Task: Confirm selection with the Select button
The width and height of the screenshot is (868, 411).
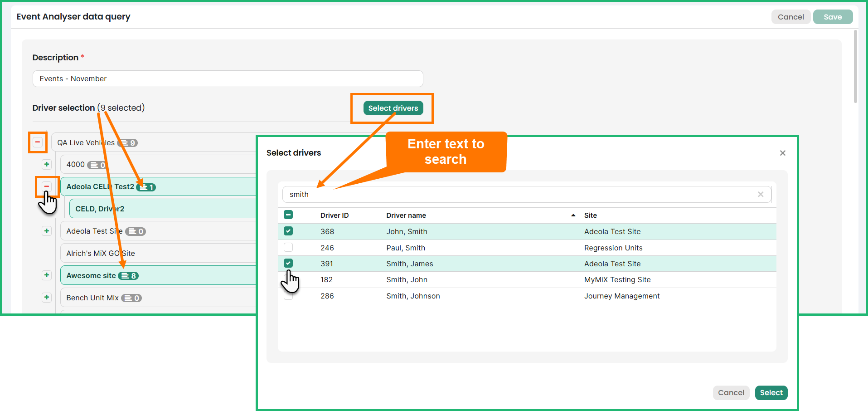Action: (771, 393)
